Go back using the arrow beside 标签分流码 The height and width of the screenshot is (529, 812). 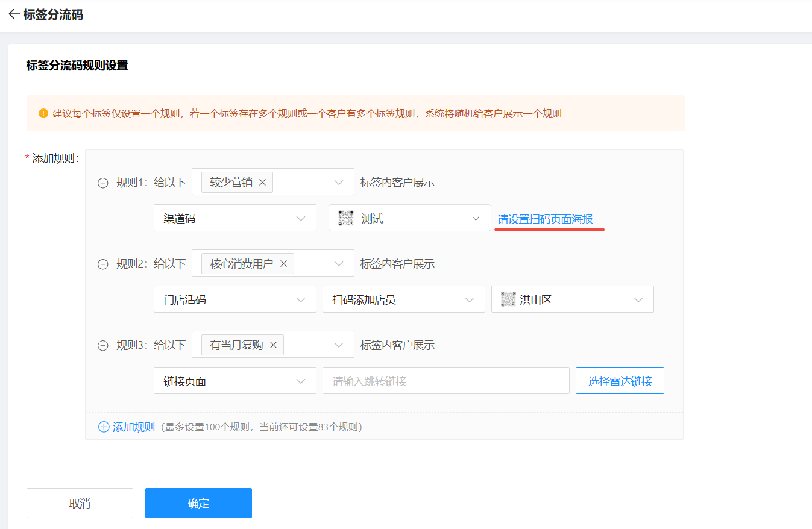click(x=14, y=14)
